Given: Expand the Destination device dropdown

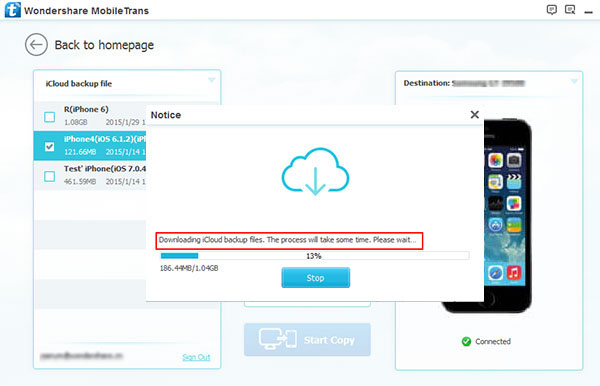Looking at the screenshot, I should point(574,81).
